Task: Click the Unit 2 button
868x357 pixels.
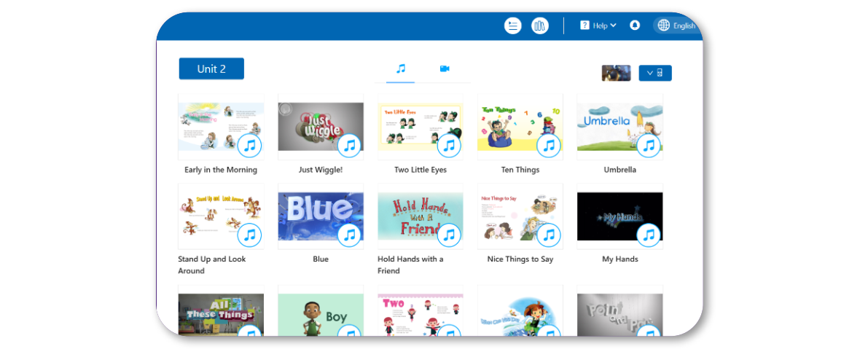Action: [x=211, y=69]
